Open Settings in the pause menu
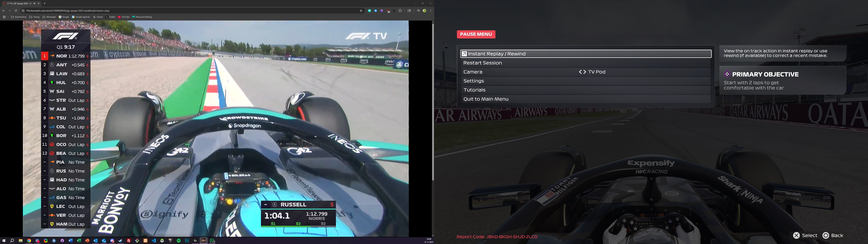Viewport: 868px width, 244px height. [474, 81]
